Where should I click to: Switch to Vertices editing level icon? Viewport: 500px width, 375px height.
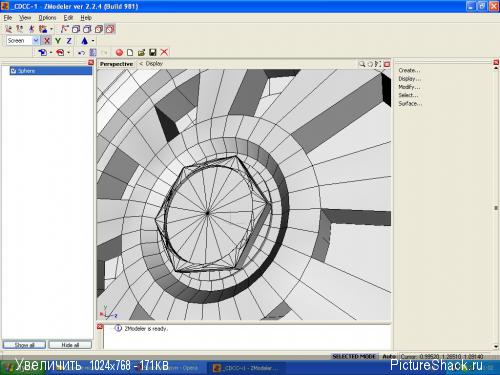click(9, 29)
